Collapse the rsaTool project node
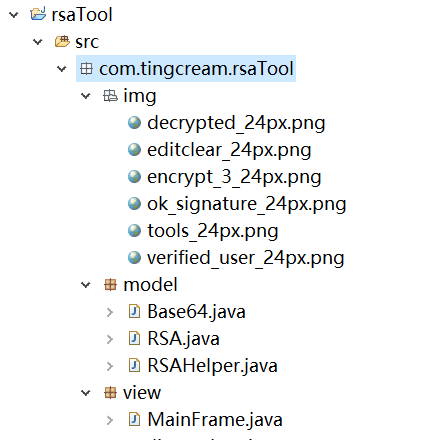The height and width of the screenshot is (440, 447). 14,15
